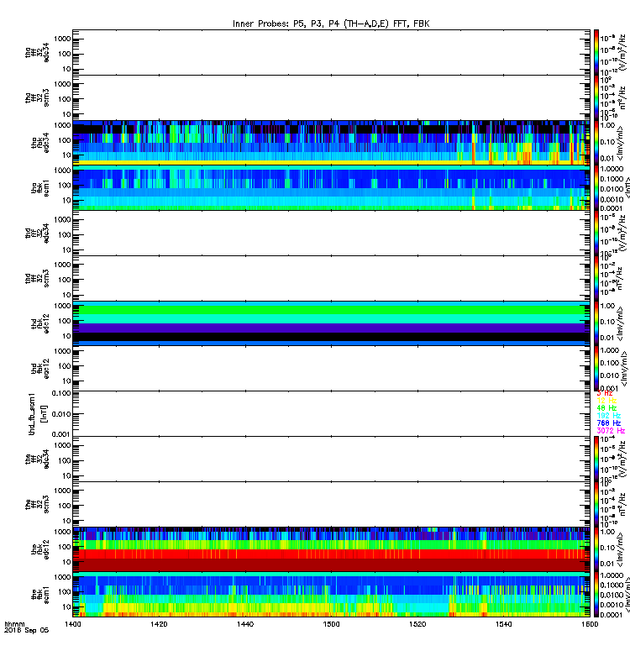Click the blue '768 Hz' legend entry

coord(608,423)
